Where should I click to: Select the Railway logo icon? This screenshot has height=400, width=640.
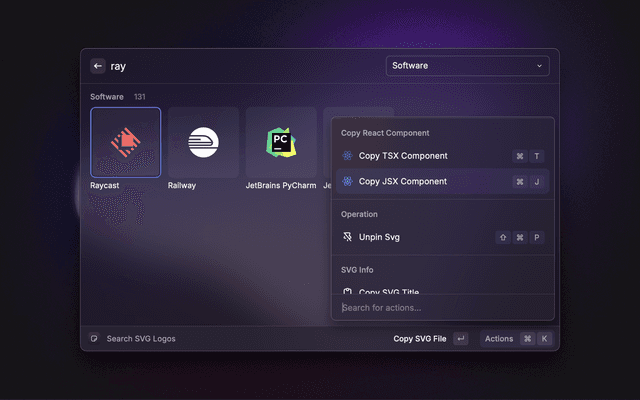[x=203, y=142]
